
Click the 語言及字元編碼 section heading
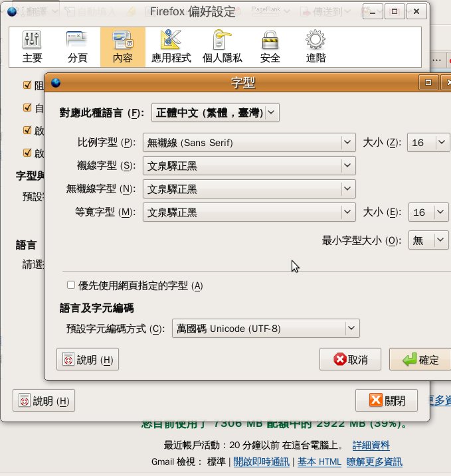[96, 308]
